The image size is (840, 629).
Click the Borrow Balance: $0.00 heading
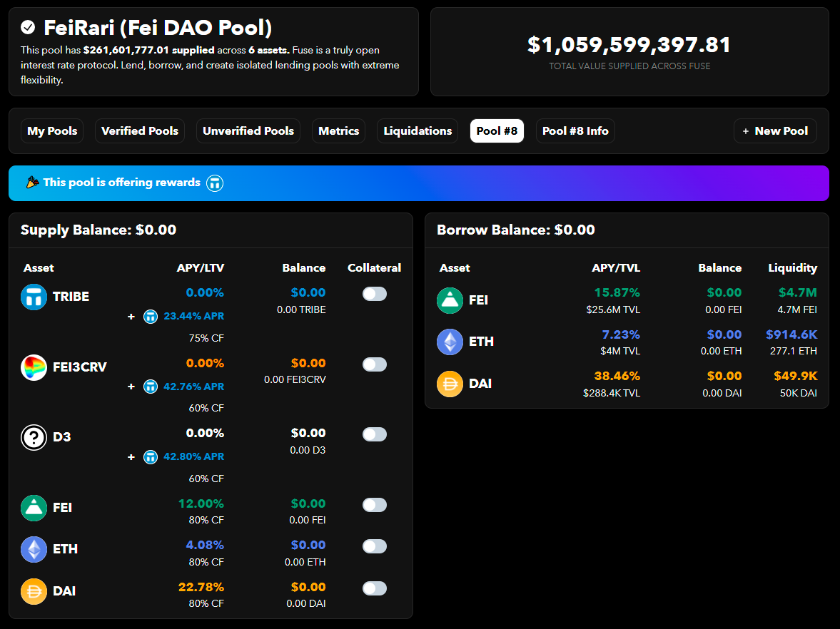[516, 230]
